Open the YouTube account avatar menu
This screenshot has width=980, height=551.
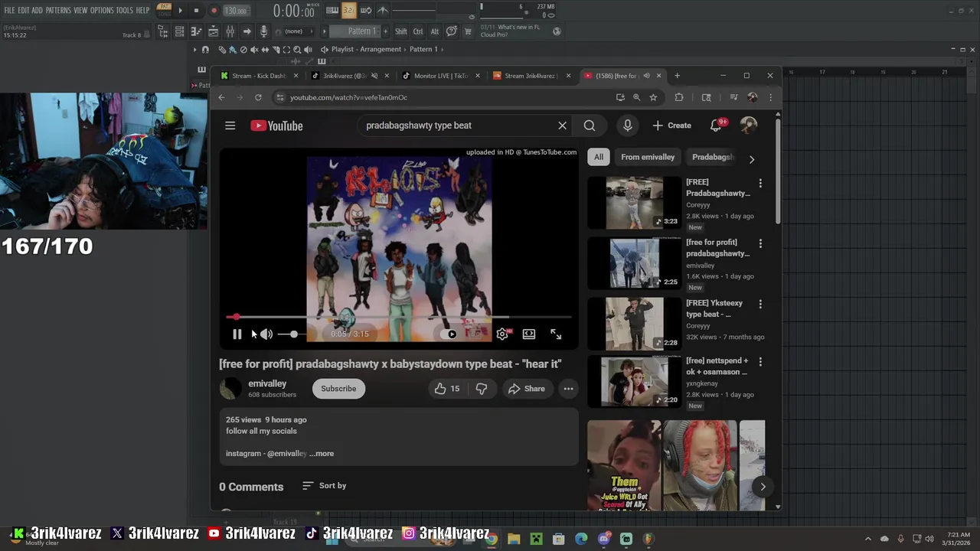pyautogui.click(x=749, y=126)
